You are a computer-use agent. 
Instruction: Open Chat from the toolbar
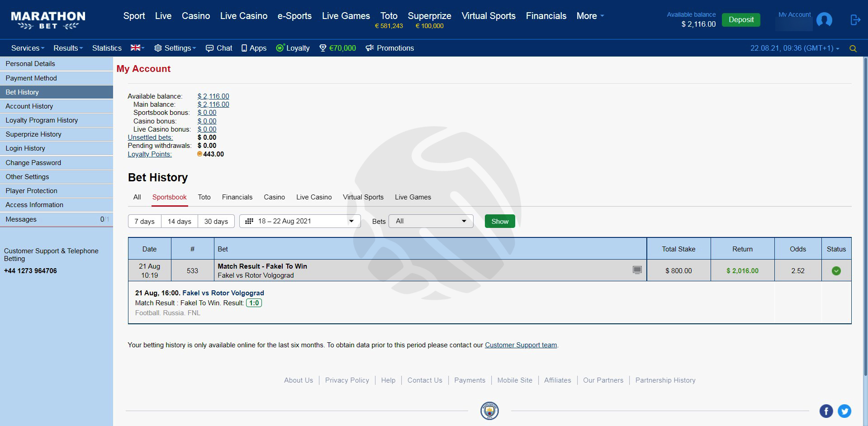219,48
